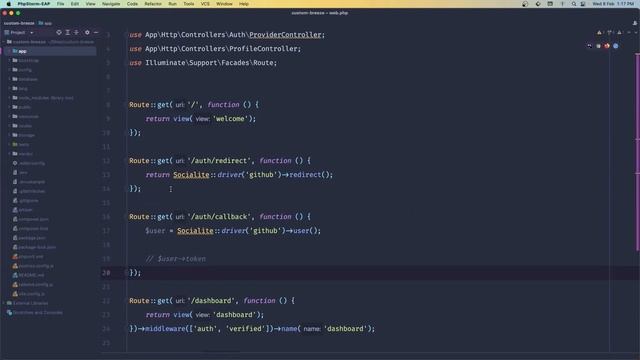Click the yellow warnings indicator in editor
The height and width of the screenshot is (360, 640).
tap(600, 32)
